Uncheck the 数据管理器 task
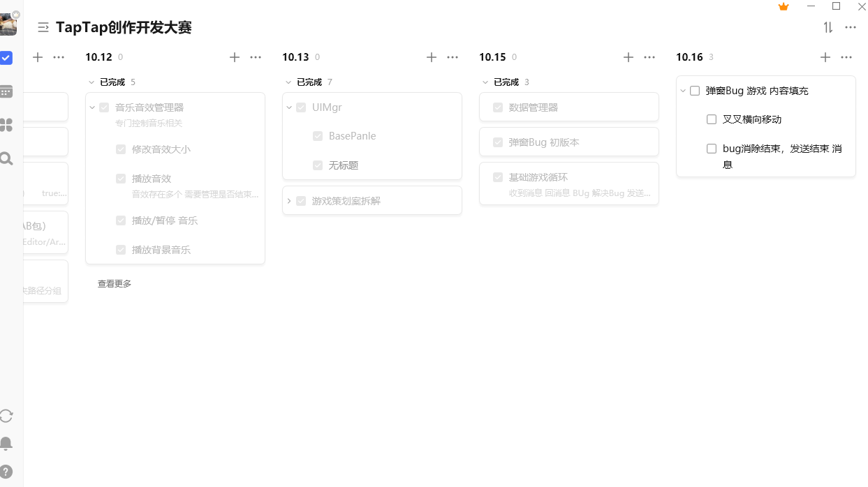This screenshot has width=868, height=487. 498,107
